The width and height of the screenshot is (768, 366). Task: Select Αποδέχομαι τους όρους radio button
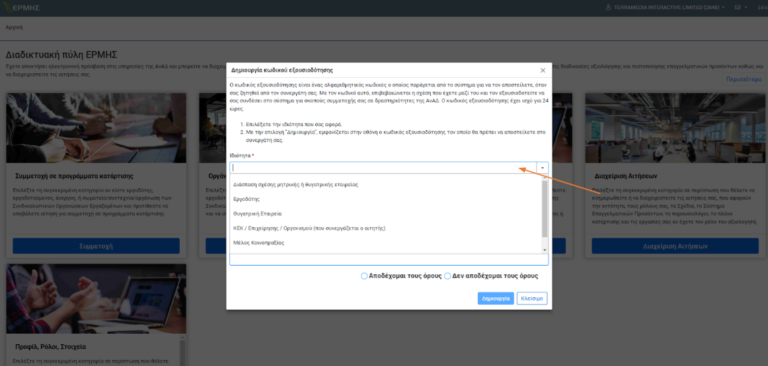pos(364,276)
